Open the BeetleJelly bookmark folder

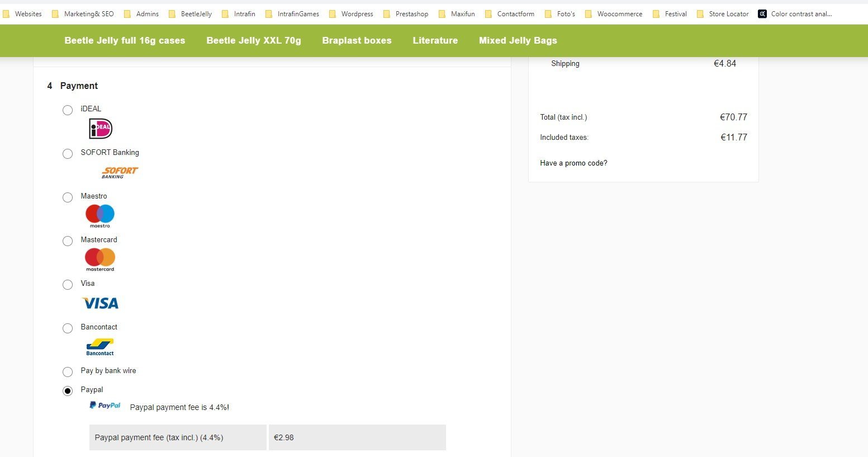click(190, 14)
